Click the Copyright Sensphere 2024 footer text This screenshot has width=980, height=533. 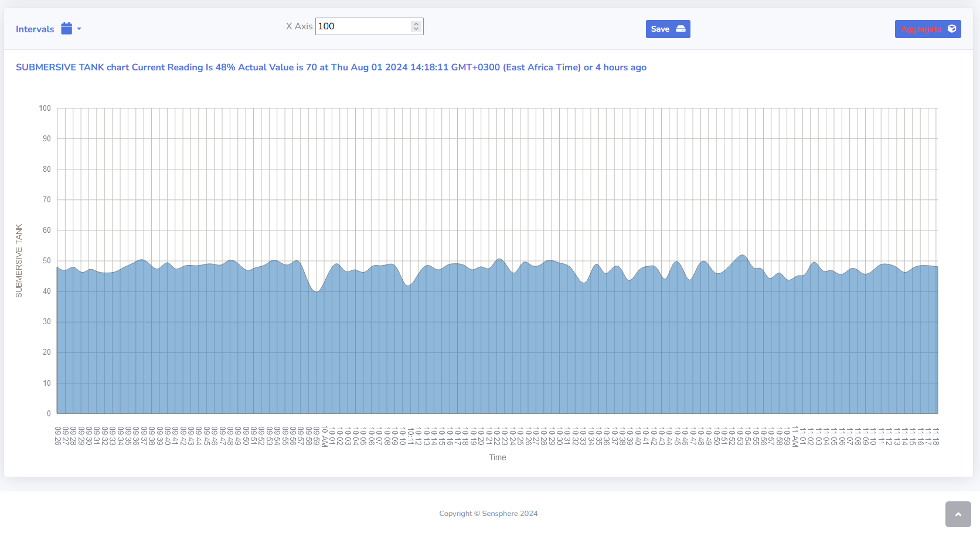click(x=488, y=514)
